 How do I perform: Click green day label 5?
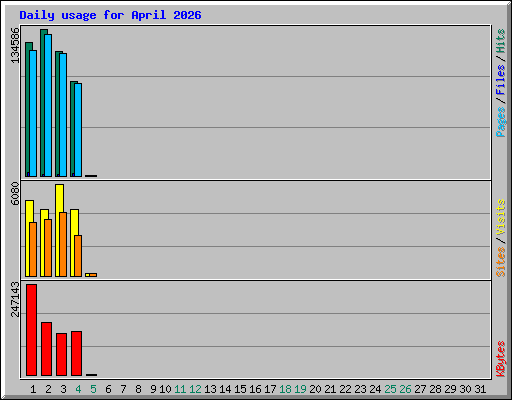(x=93, y=389)
